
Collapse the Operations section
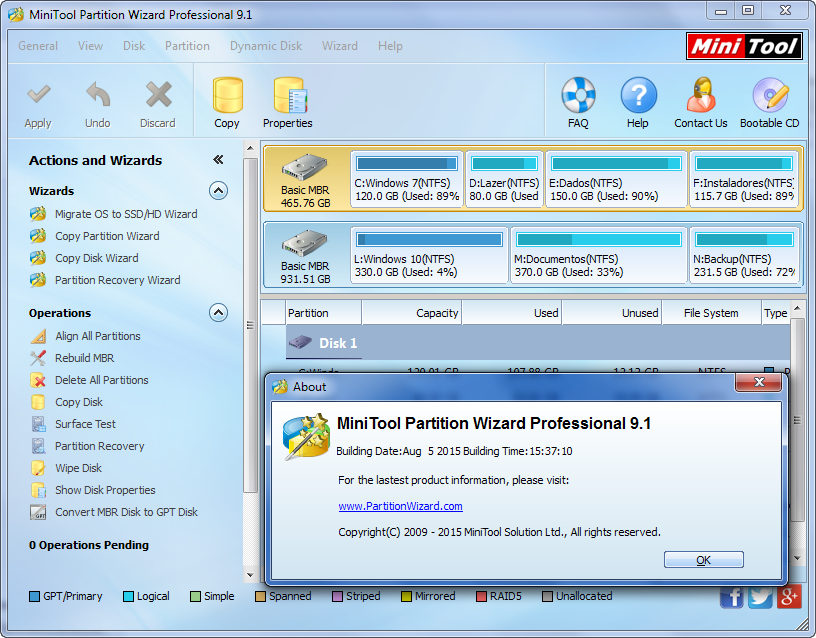[x=219, y=313]
